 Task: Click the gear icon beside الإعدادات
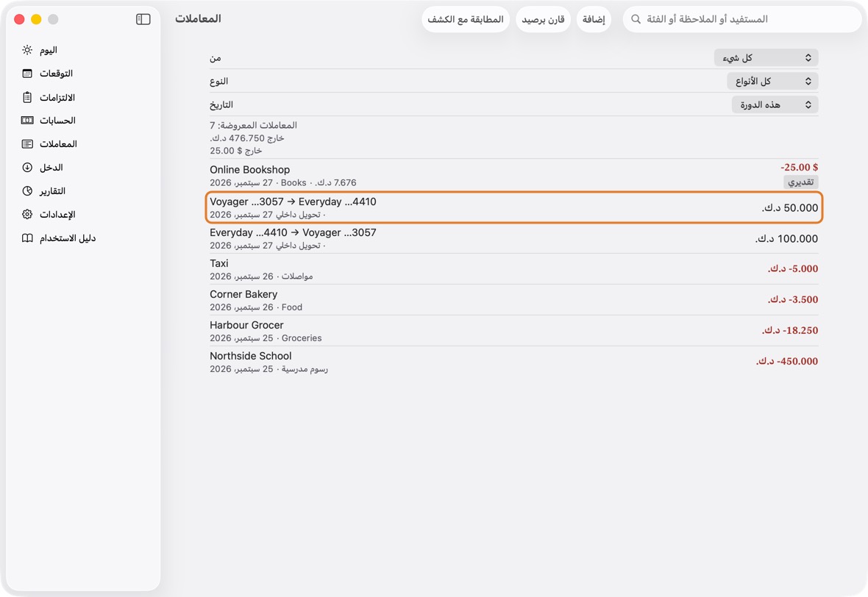point(27,214)
